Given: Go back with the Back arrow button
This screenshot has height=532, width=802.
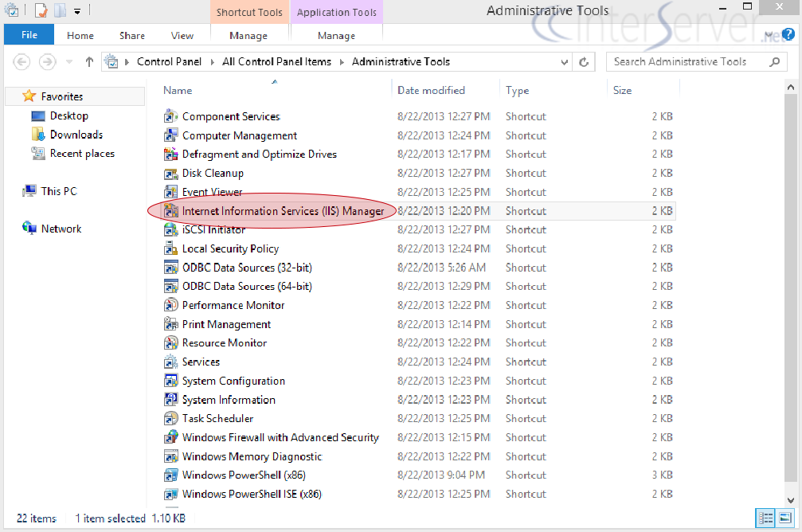Looking at the screenshot, I should pyautogui.click(x=21, y=62).
